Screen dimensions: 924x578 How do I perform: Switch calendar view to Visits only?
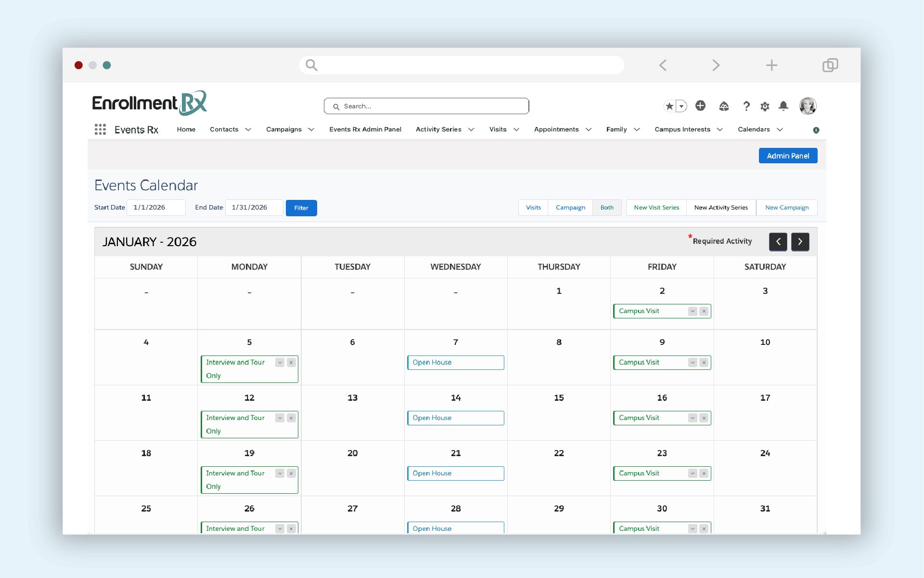pos(533,208)
